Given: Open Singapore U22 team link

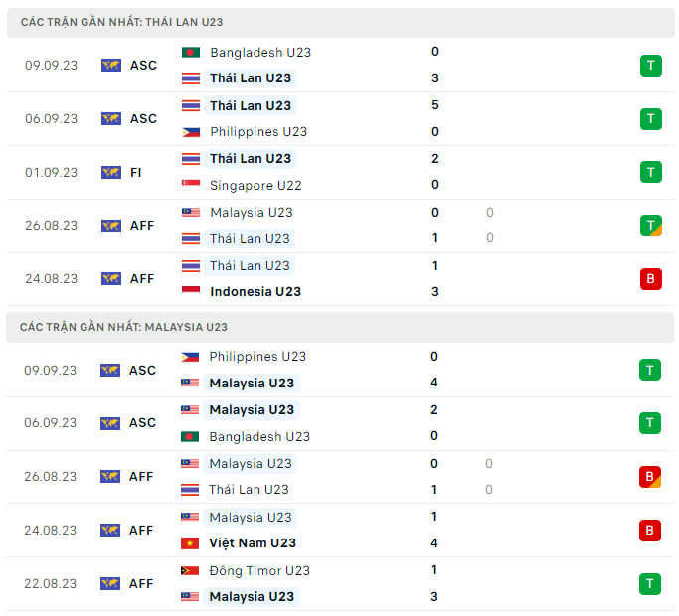Looking at the screenshot, I should 255,185.
